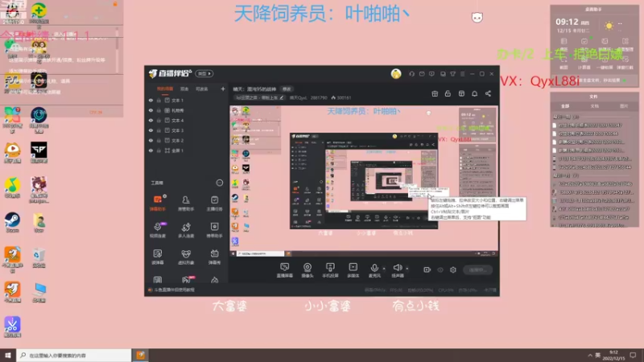
Task: Open the 主播任务 tool
Action: 214,203
